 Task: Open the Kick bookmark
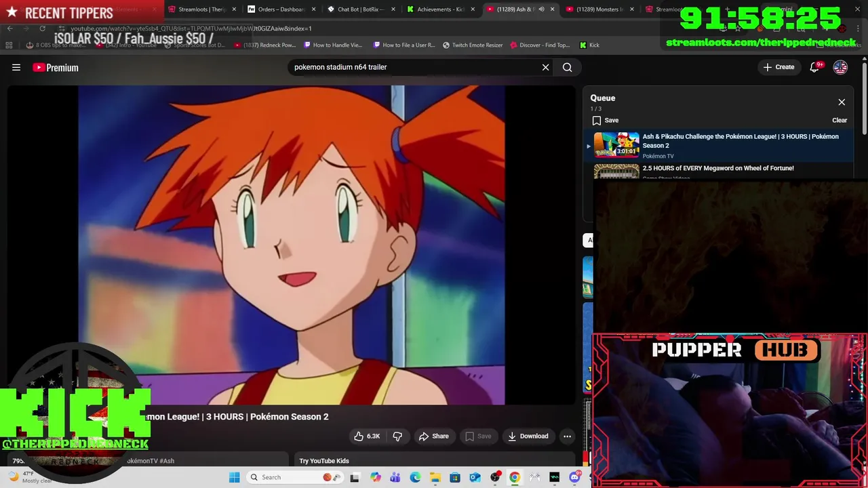589,45
